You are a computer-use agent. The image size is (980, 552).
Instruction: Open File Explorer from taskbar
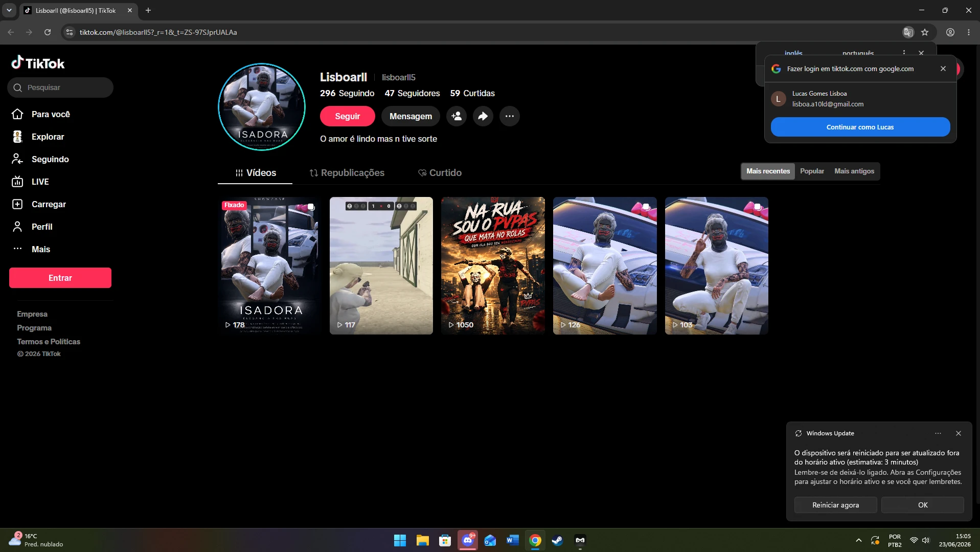[x=422, y=540]
